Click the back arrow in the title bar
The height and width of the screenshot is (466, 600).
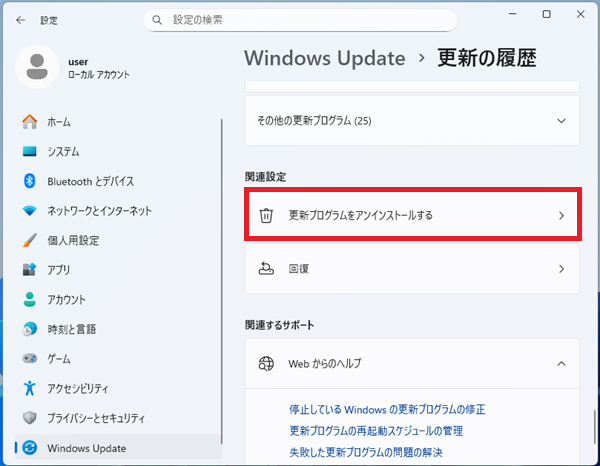(x=20, y=20)
